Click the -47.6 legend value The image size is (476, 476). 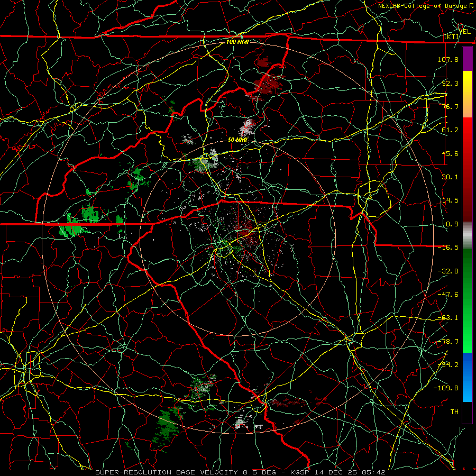448,295
